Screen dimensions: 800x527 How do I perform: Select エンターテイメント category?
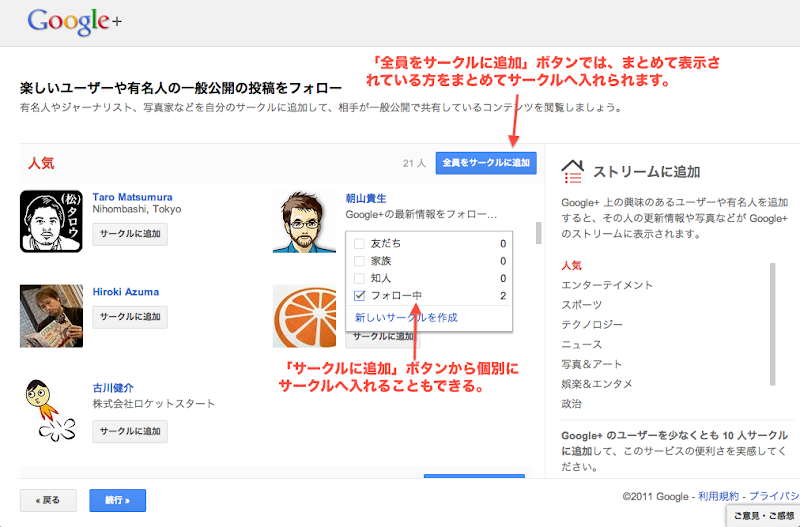(607, 285)
